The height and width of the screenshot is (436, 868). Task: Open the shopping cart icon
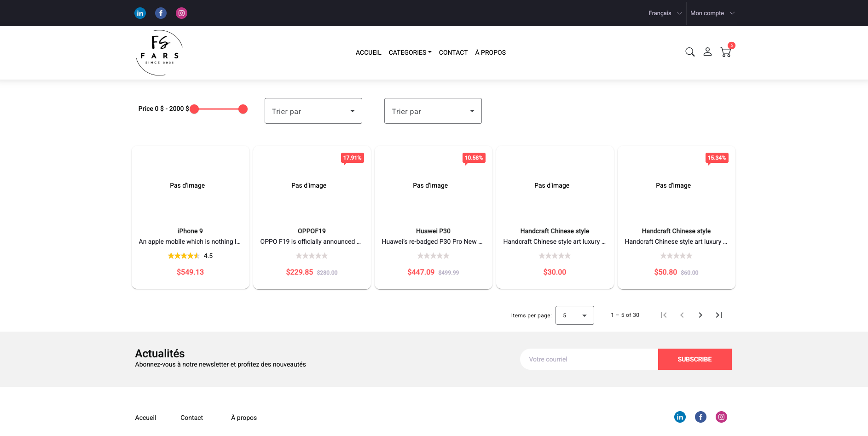726,52
